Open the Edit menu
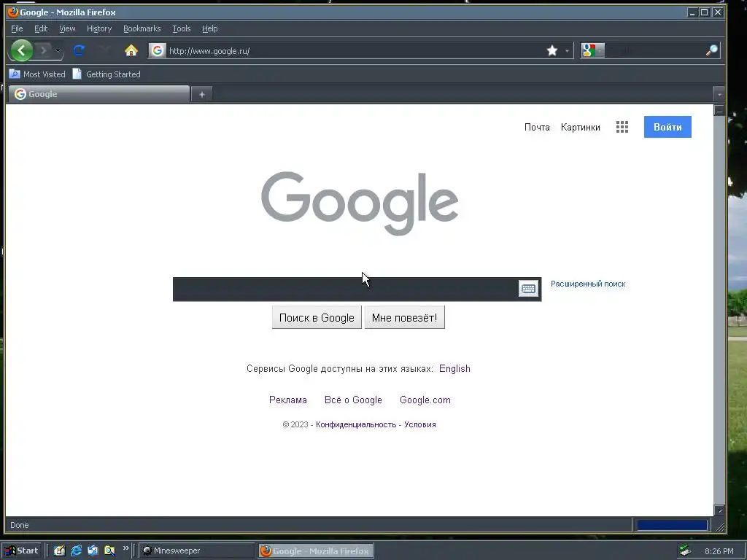747x560 pixels. [41, 28]
